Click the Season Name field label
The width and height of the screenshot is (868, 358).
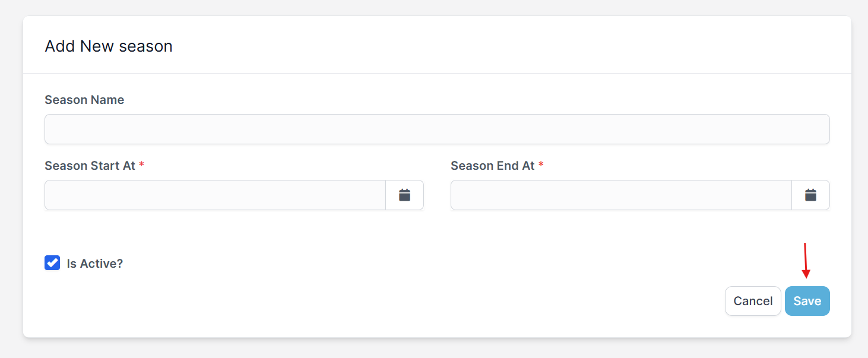click(x=84, y=100)
